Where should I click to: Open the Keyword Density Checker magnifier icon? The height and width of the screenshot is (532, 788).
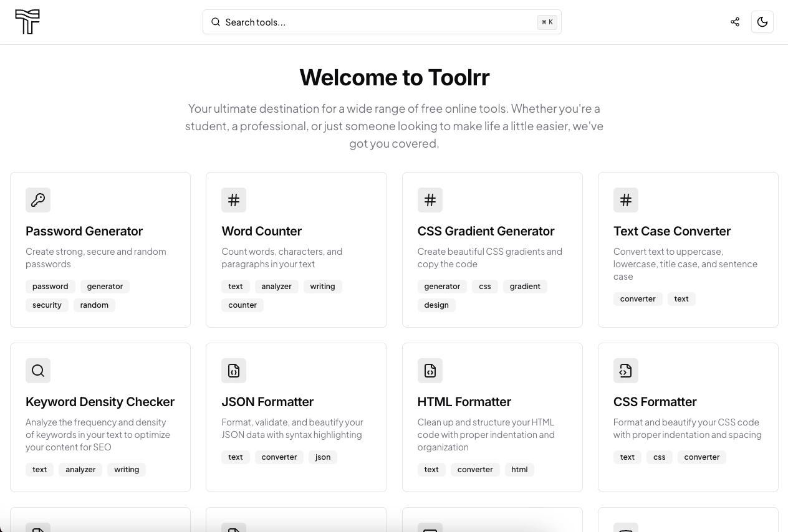(38, 370)
